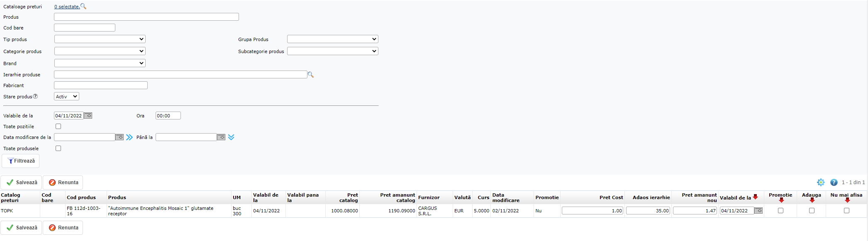Open calendar picker for Valabile de la
The height and width of the screenshot is (241, 868).
click(88, 116)
